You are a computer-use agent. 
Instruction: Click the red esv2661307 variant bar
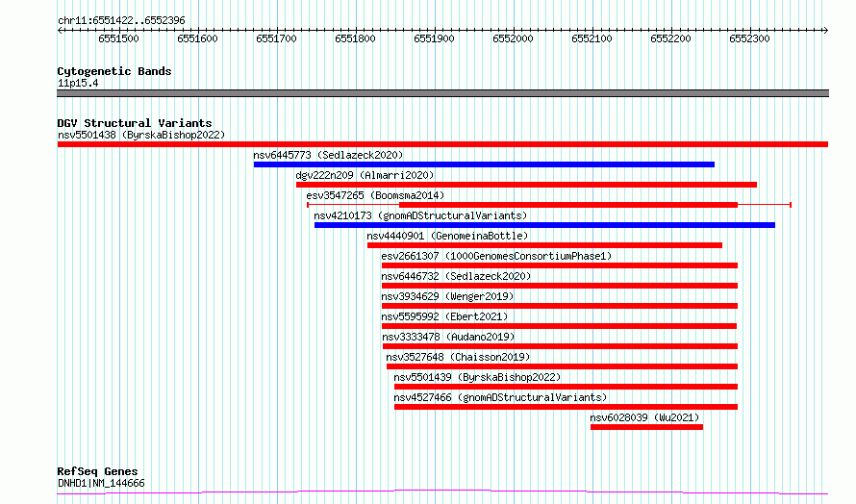click(x=560, y=265)
